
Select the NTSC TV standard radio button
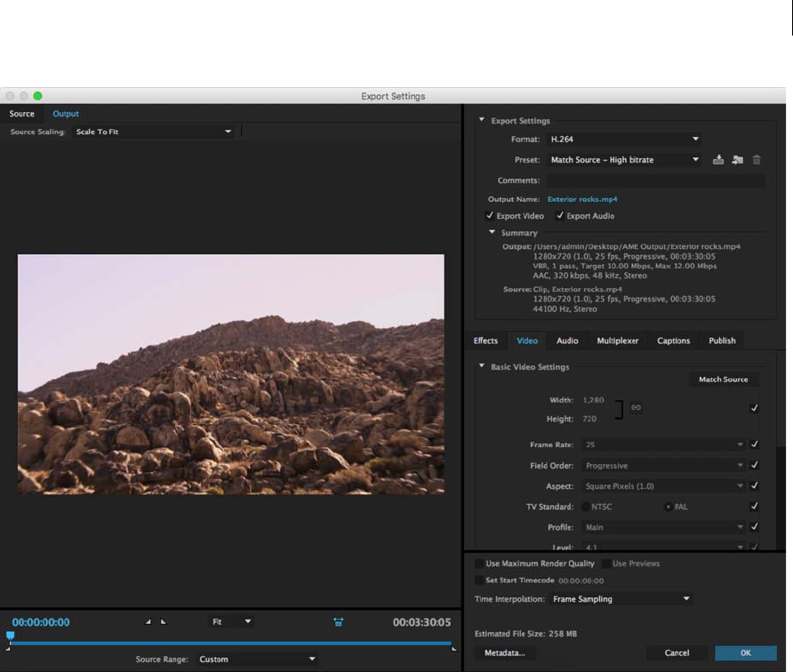tap(586, 507)
